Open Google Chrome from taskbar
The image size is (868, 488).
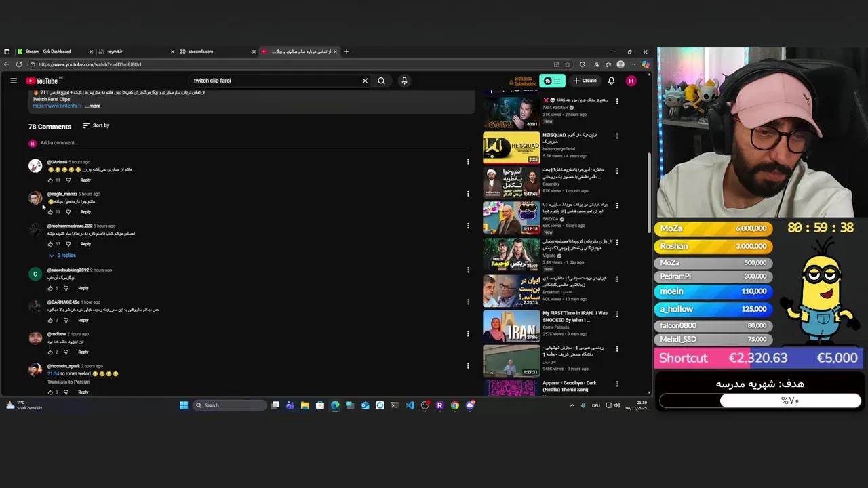click(454, 405)
